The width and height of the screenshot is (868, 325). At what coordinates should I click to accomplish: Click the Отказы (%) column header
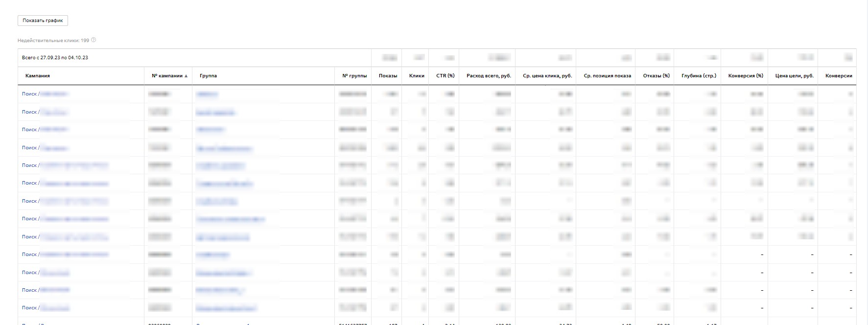click(656, 76)
